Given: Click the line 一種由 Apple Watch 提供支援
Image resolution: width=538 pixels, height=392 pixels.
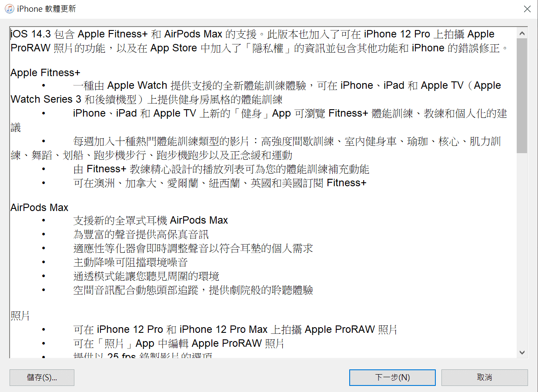Looking at the screenshot, I should [x=256, y=92].
